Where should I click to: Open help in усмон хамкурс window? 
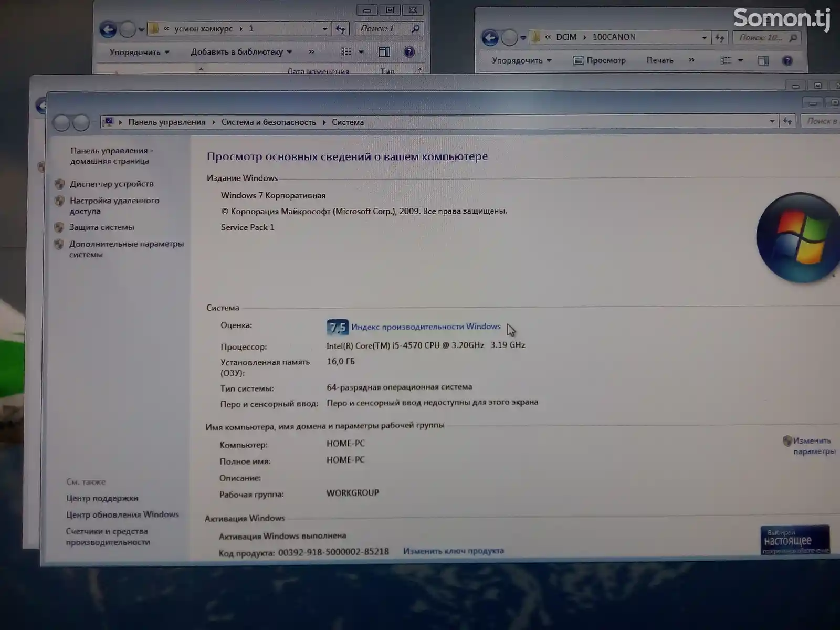click(409, 52)
